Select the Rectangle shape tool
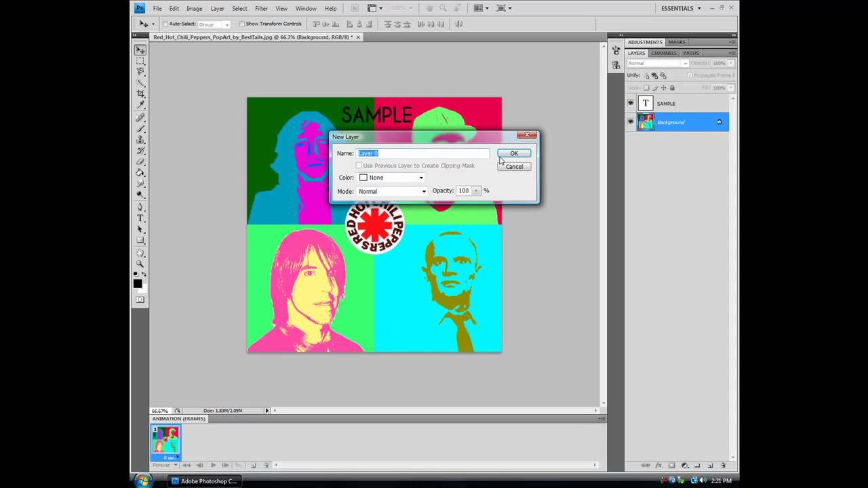This screenshot has height=488, width=868. point(140,240)
